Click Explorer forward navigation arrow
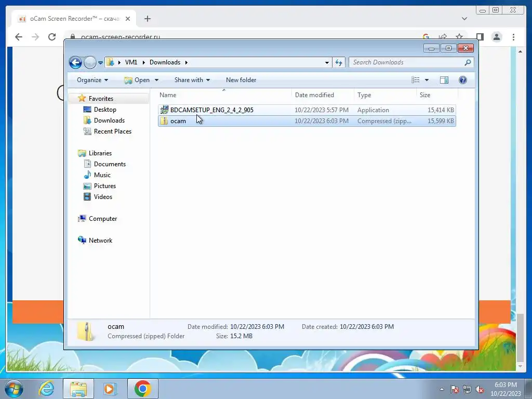This screenshot has width=532, height=399. [90, 62]
